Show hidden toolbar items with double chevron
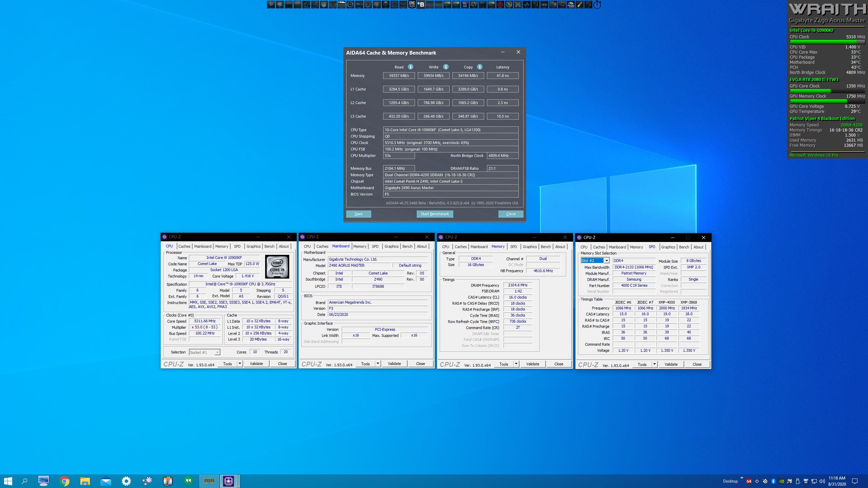The image size is (868, 488). [742, 477]
